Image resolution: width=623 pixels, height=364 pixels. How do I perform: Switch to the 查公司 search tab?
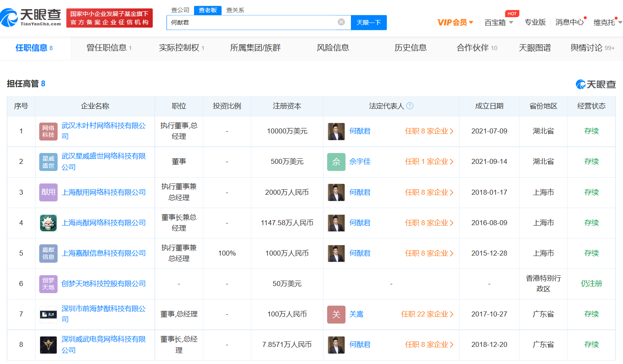(180, 10)
